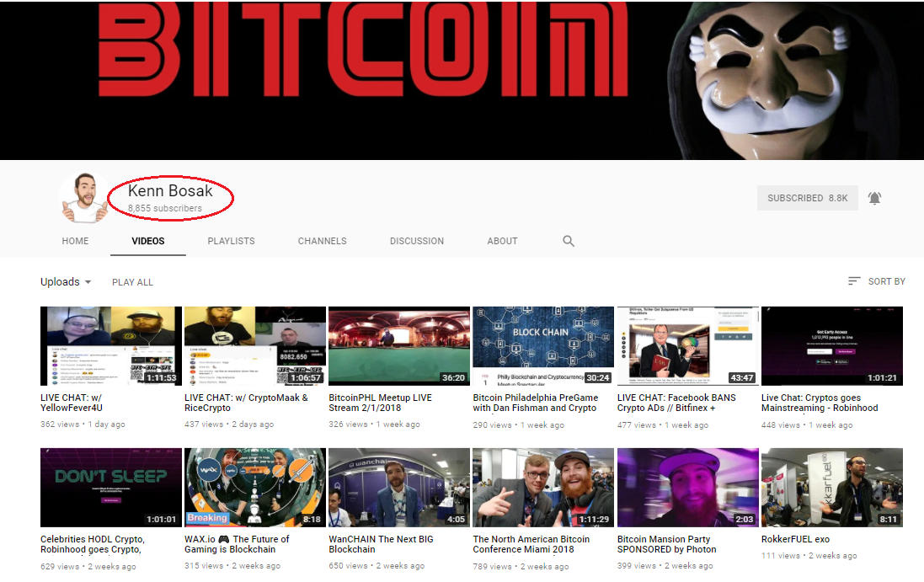Image resolution: width=924 pixels, height=582 pixels.
Task: Click the DON'T SLEEP 1:01:01 thumbnail
Action: point(111,487)
